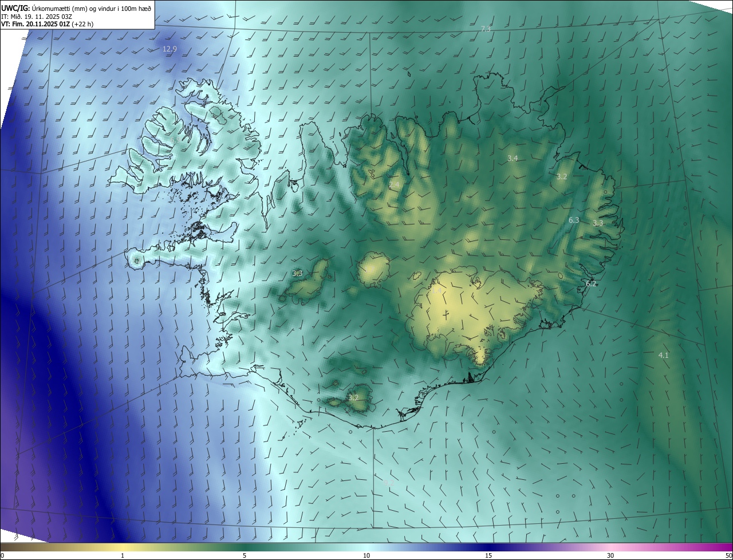Pick the dark navy band above tick 15

click(488, 547)
